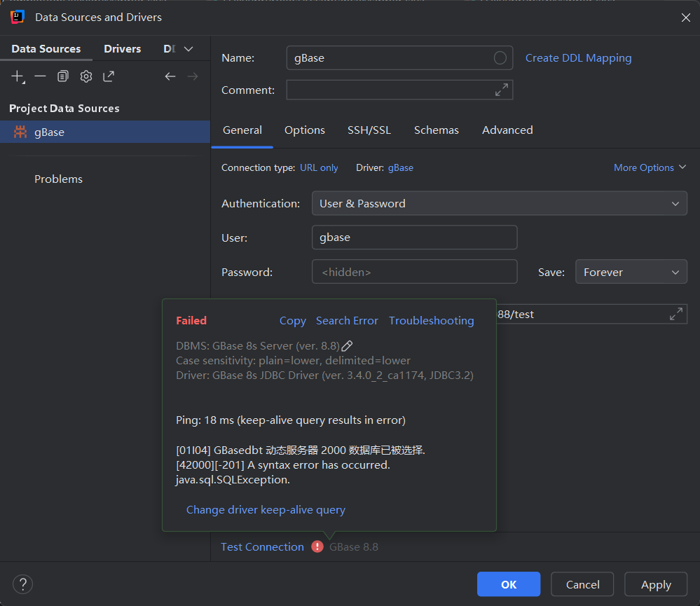This screenshot has height=606, width=700.
Task: Add a new data source with plus icon
Action: tap(18, 76)
